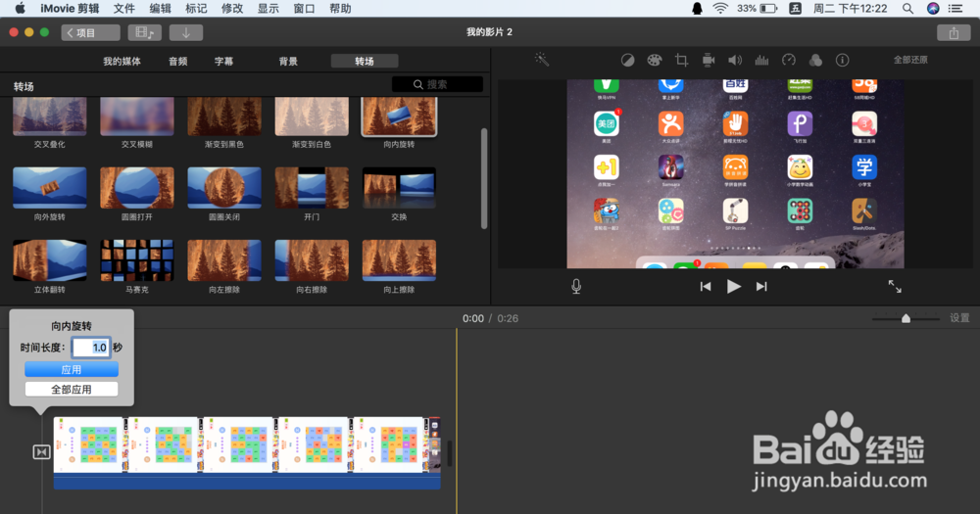Skip to previous clip
This screenshot has width=980, height=514.
coord(705,286)
